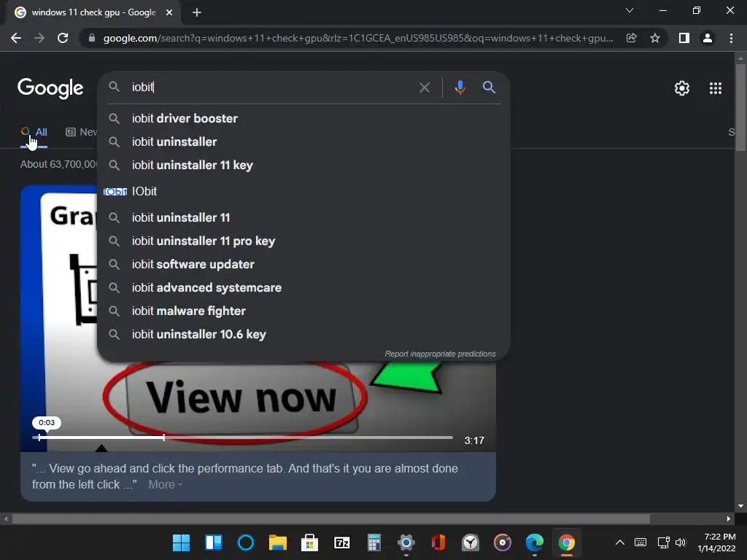This screenshot has width=747, height=560.
Task: Switch to the News results tab
Action: pos(81,132)
